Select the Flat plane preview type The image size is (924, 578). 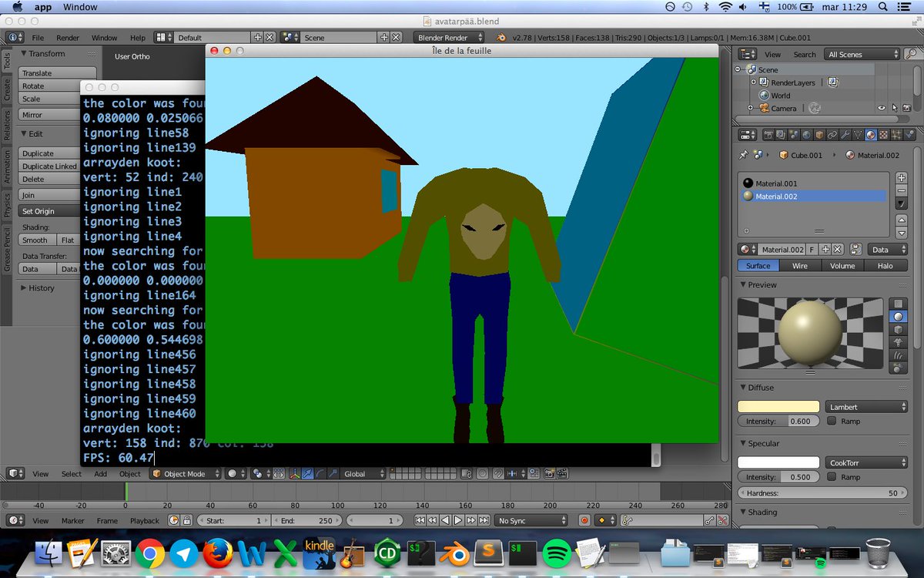point(898,304)
